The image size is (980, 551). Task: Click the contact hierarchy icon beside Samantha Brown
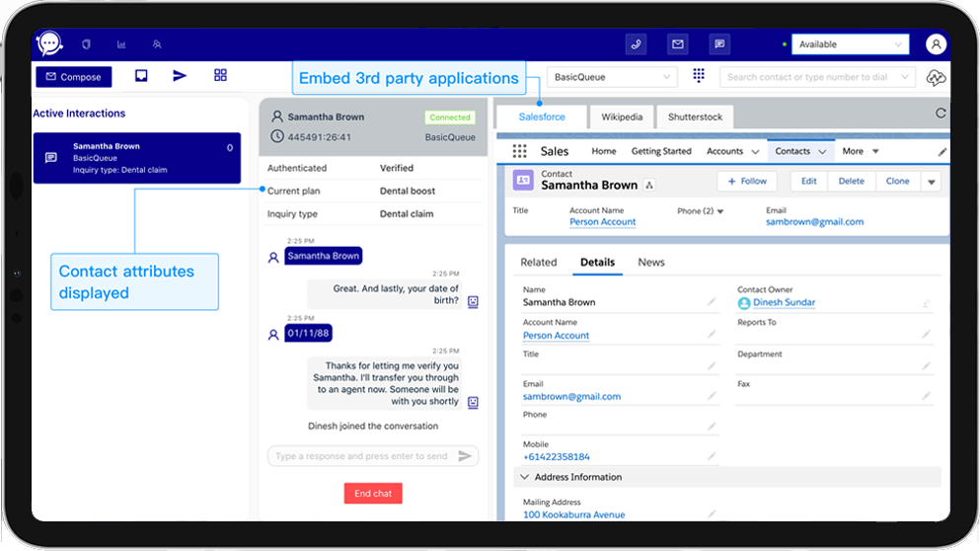pos(649,185)
